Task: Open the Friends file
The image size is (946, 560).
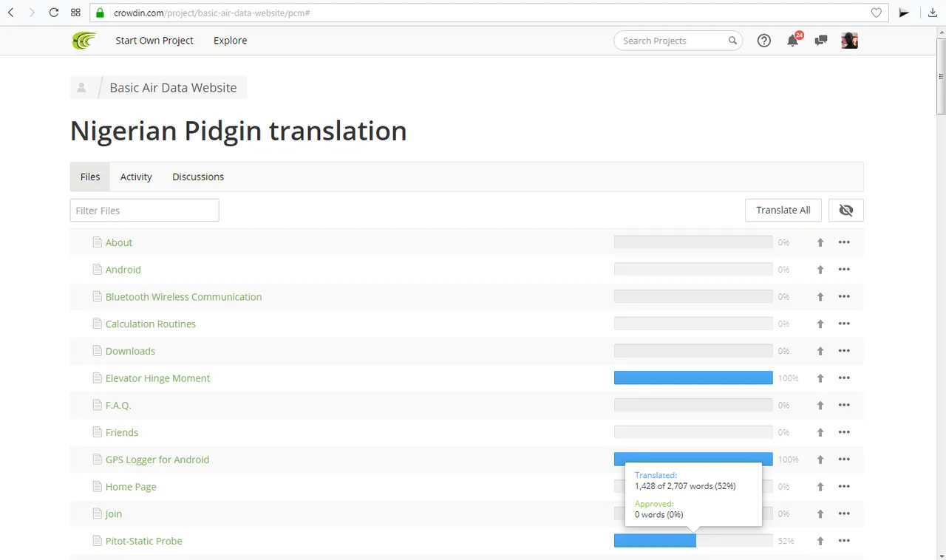Action: 122,432
